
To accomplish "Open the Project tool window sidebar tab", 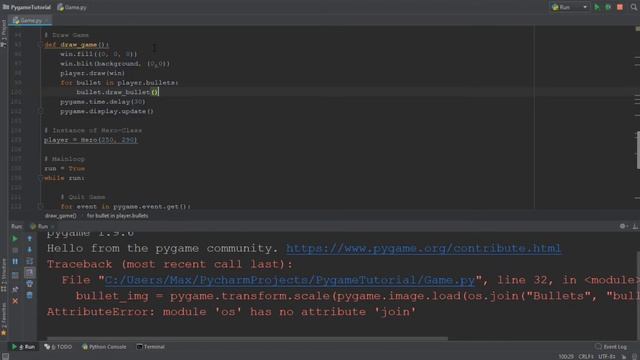I will coord(4,34).
